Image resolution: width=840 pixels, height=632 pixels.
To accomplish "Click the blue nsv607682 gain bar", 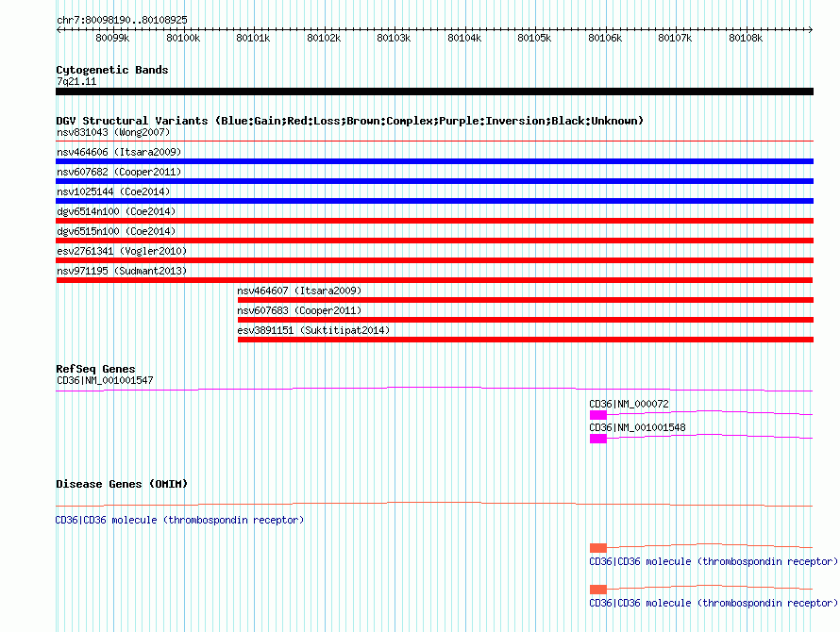I will [x=434, y=181].
